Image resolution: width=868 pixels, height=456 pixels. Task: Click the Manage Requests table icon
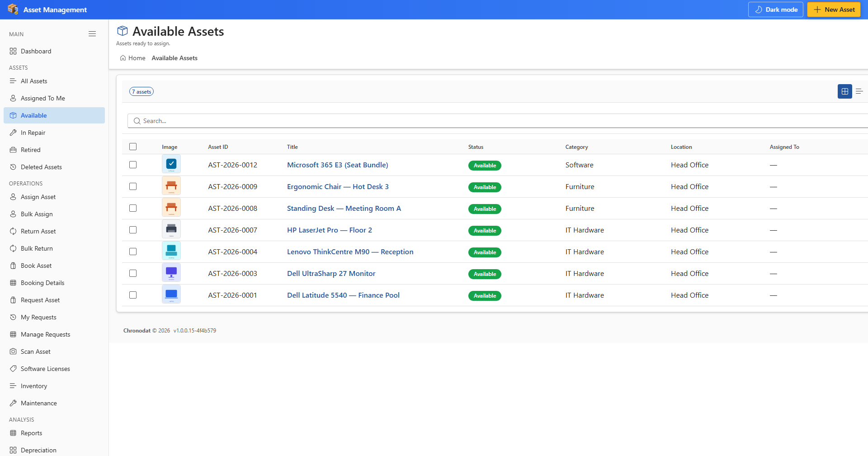click(x=13, y=334)
